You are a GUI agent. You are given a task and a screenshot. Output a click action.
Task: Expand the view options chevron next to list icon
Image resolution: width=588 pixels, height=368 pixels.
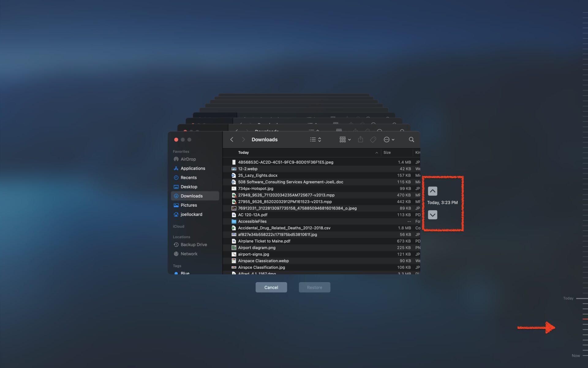coord(320,140)
